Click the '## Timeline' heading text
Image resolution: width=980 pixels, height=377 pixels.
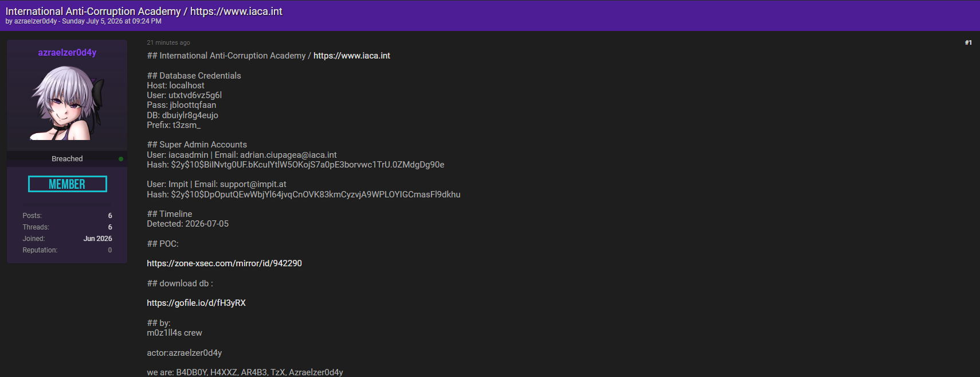click(x=170, y=214)
